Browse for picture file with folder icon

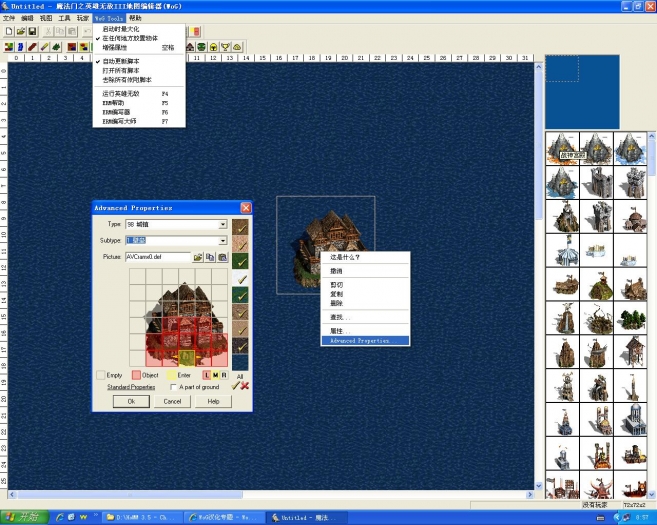pyautogui.click(x=198, y=257)
